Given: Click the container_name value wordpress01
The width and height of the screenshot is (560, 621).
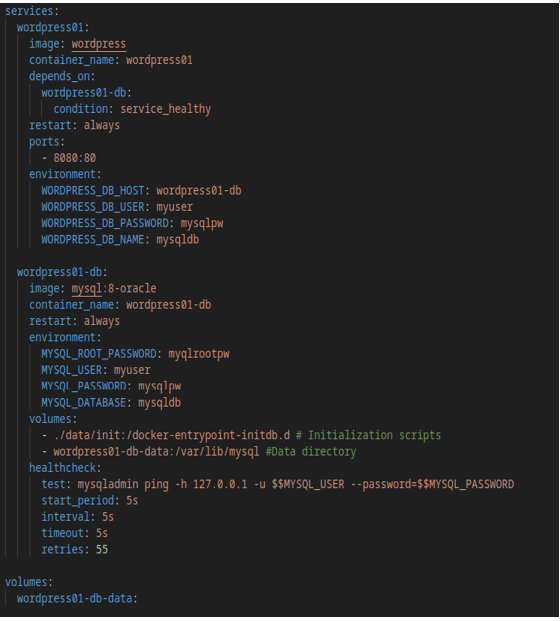Looking at the screenshot, I should coord(159,60).
